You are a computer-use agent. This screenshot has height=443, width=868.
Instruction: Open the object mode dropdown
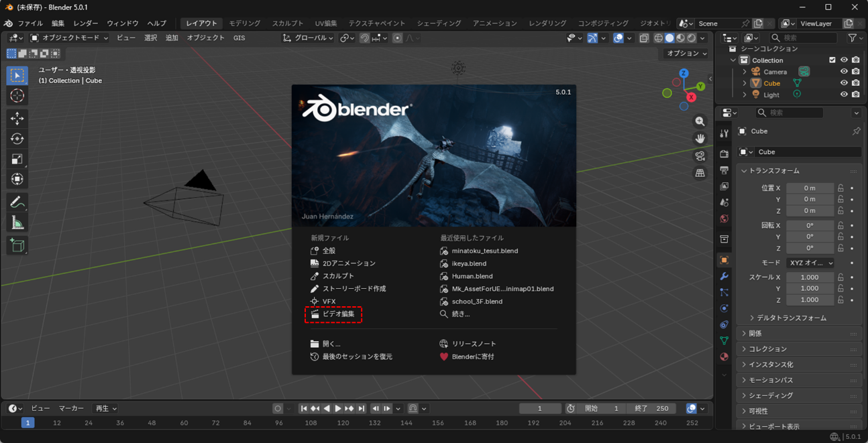point(69,38)
